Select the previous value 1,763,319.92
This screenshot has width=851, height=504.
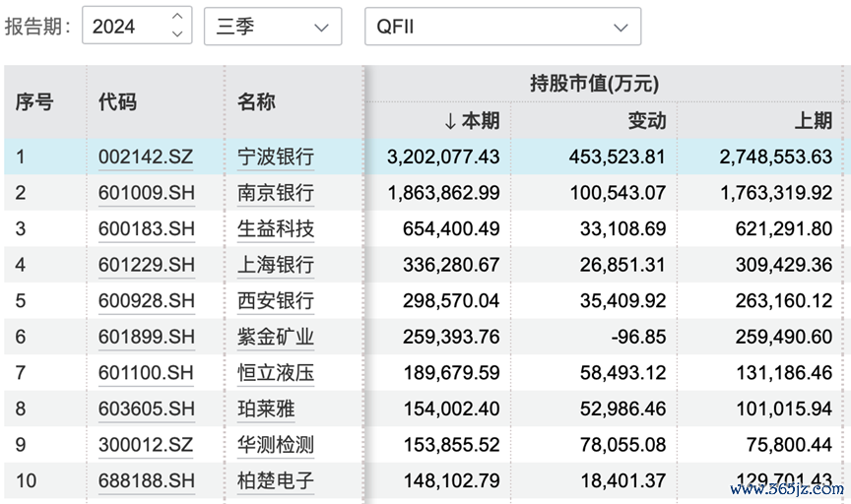point(777,193)
